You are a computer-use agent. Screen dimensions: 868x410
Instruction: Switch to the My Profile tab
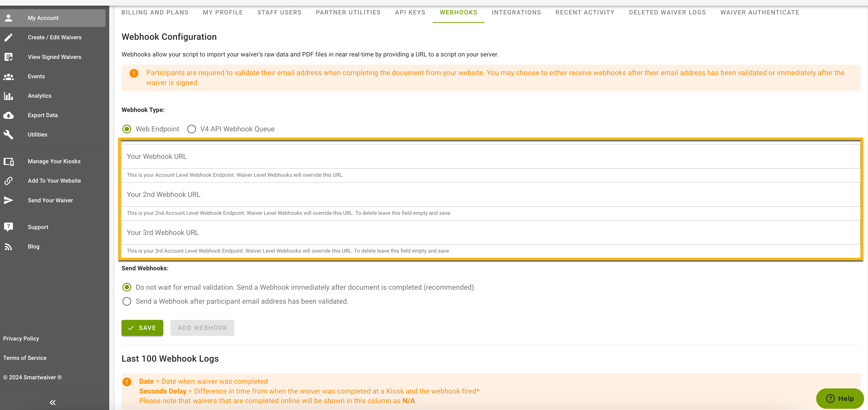pyautogui.click(x=223, y=13)
